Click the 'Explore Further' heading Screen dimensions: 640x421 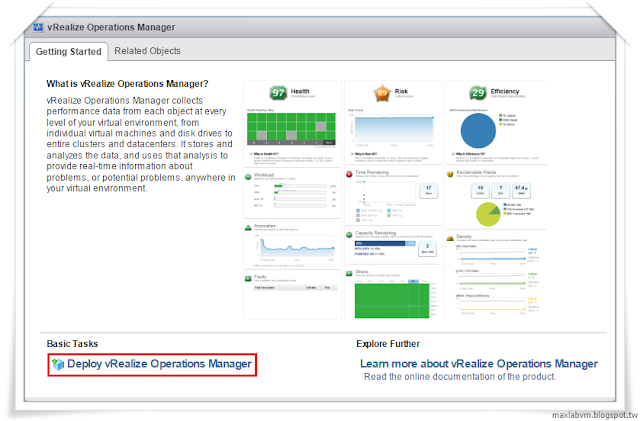[x=388, y=344]
